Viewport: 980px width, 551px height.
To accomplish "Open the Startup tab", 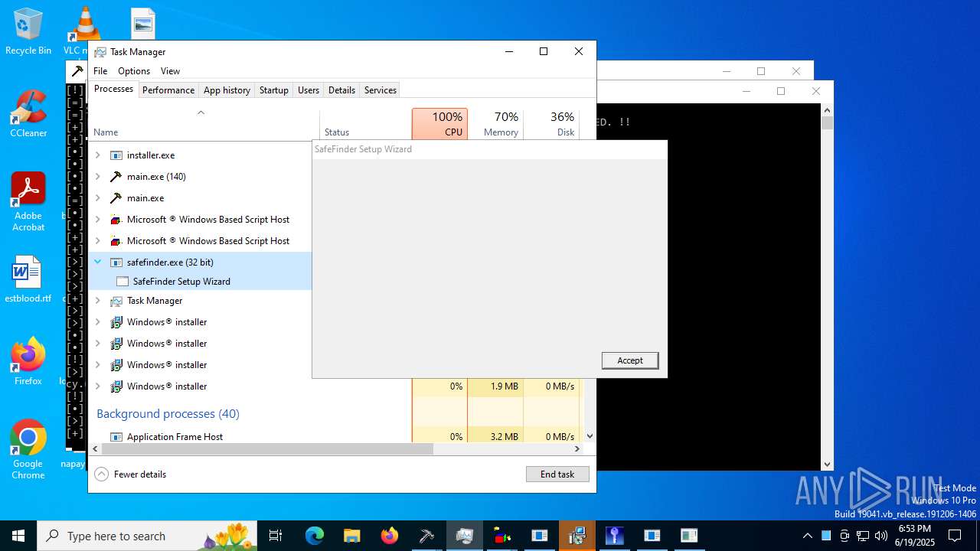I will coord(274,90).
